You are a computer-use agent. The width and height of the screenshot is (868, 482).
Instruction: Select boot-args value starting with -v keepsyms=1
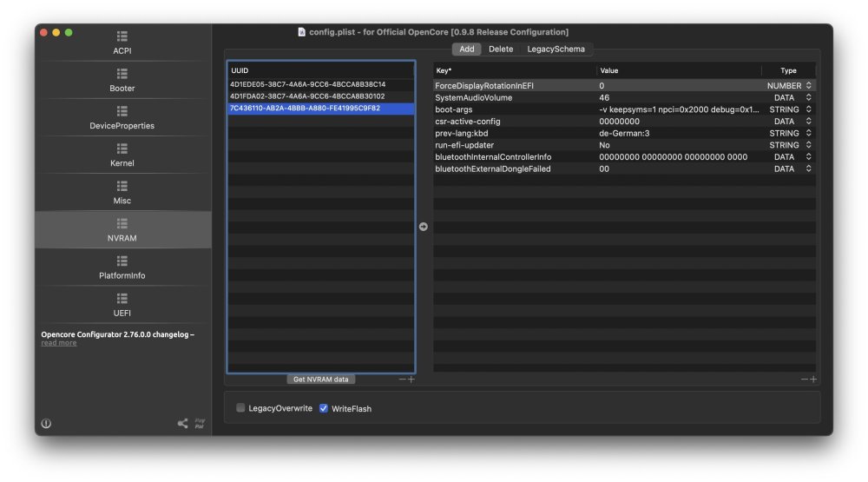click(x=679, y=109)
